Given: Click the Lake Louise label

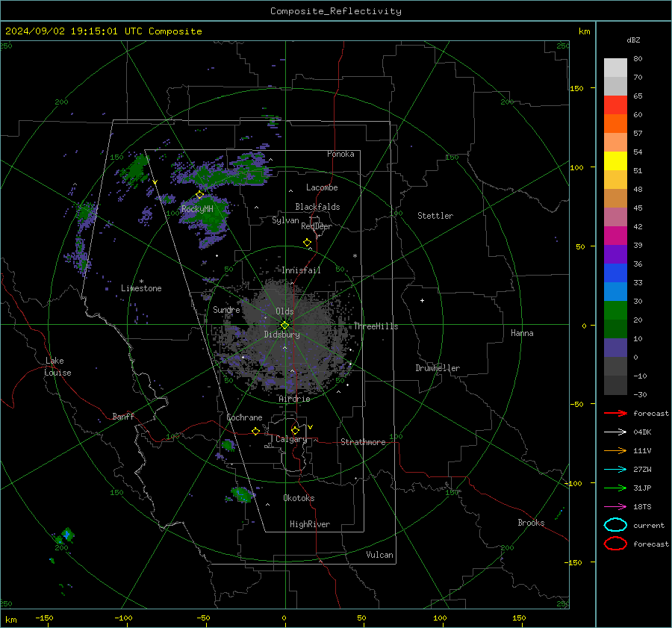Looking at the screenshot, I should (57, 367).
